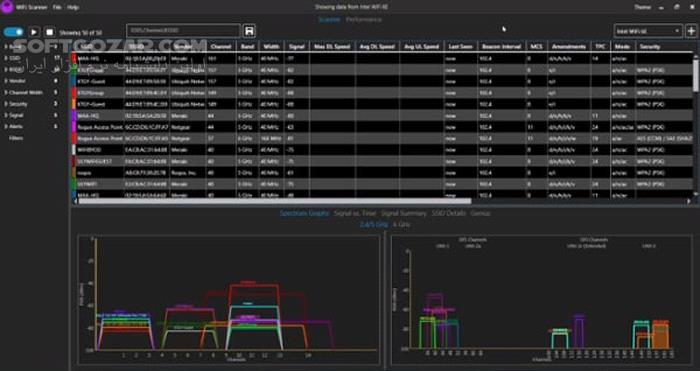700x371 pixels.
Task: Click the purple WiFi Scanner app logo
Action: pyautogui.click(x=7, y=7)
